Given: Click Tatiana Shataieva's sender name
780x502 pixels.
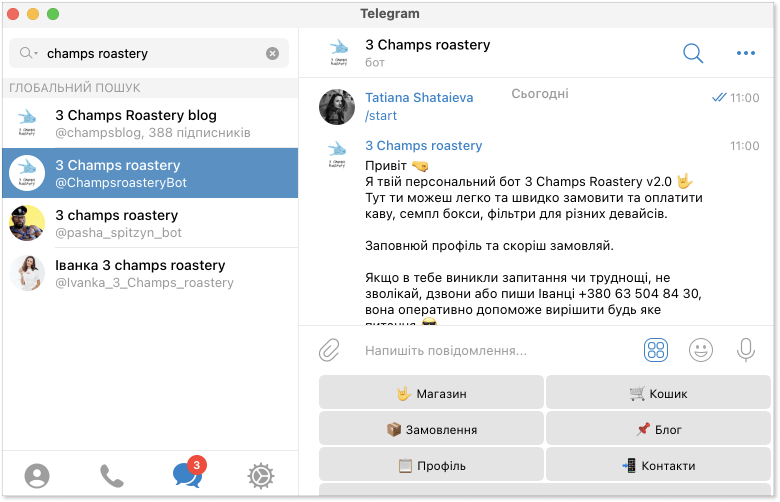Looking at the screenshot, I should 419,98.
